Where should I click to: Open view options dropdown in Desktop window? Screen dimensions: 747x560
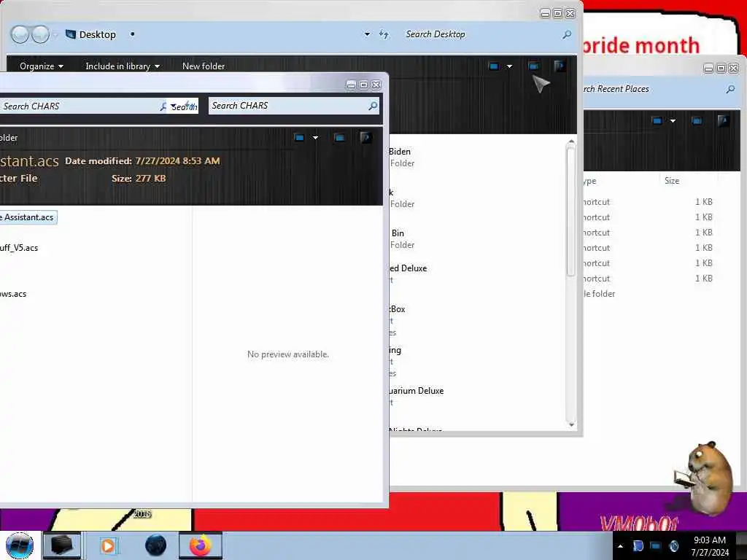(509, 66)
